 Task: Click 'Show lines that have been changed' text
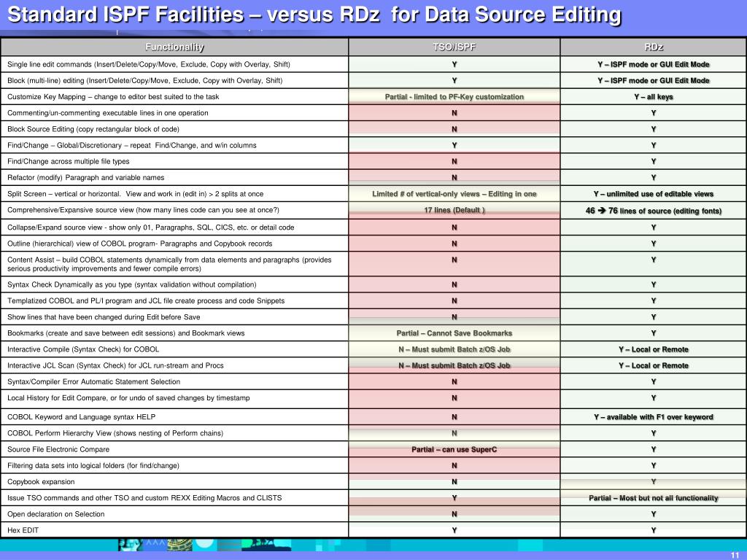(x=104, y=317)
